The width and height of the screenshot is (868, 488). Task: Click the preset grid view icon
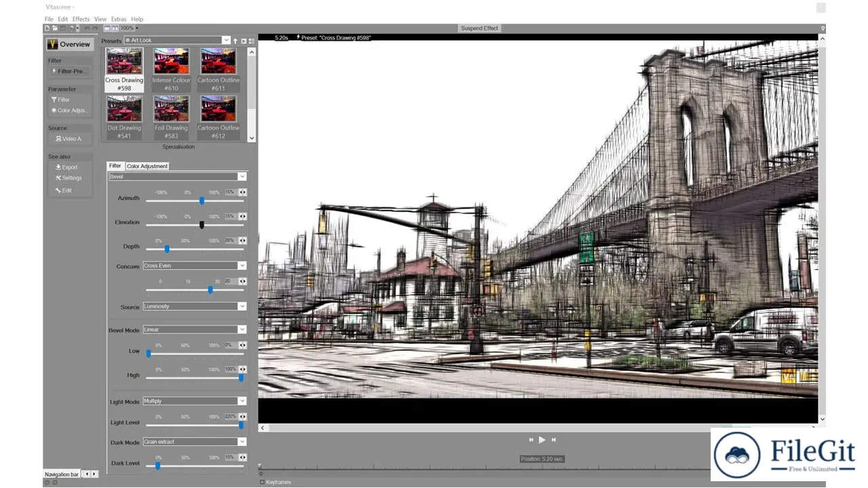coord(252,41)
